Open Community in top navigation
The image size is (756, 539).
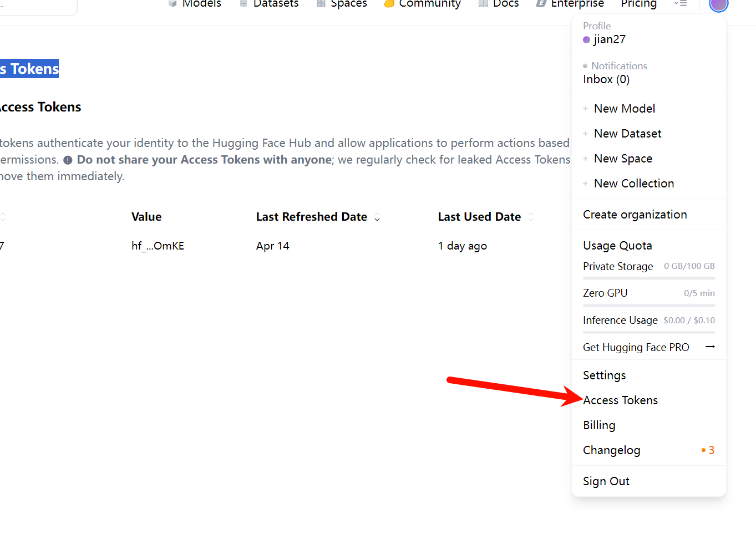(430, 3)
